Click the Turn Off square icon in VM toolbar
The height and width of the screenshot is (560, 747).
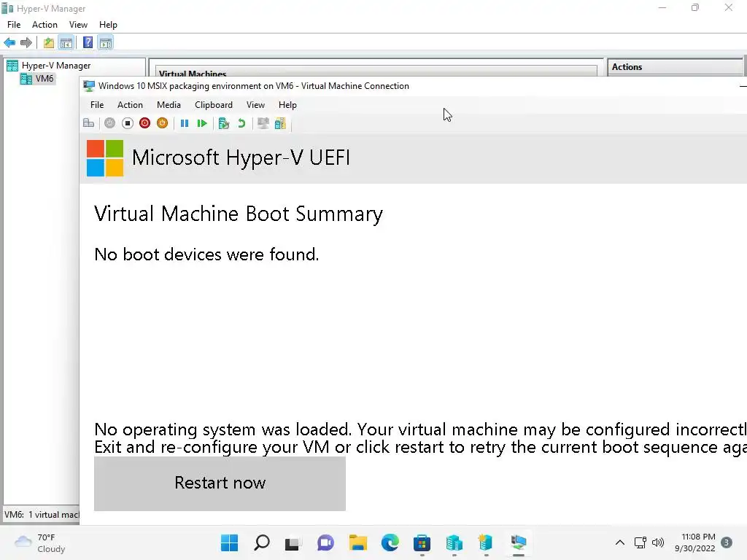tap(127, 123)
